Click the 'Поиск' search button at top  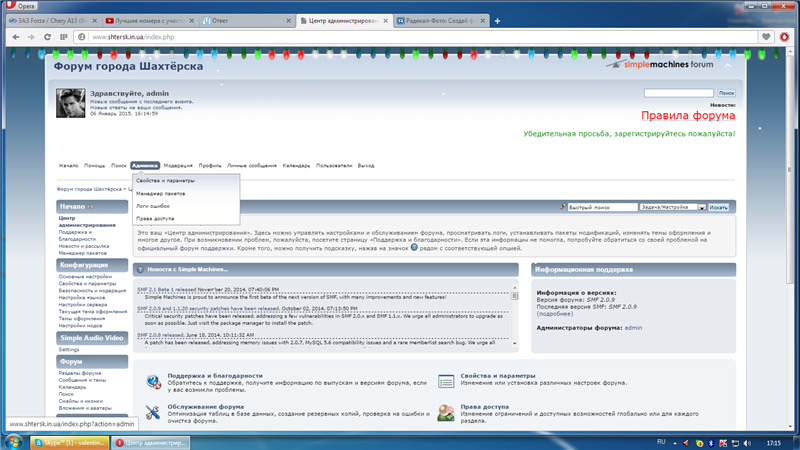726,93
